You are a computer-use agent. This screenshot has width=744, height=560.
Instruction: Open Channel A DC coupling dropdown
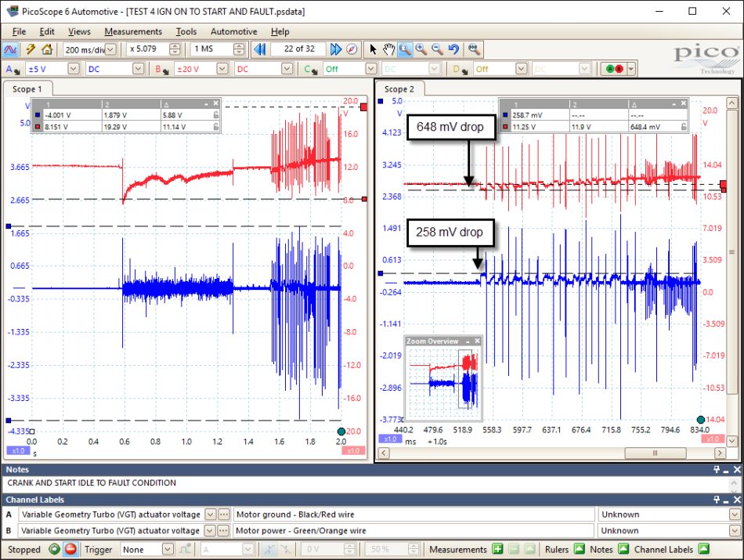[138, 69]
